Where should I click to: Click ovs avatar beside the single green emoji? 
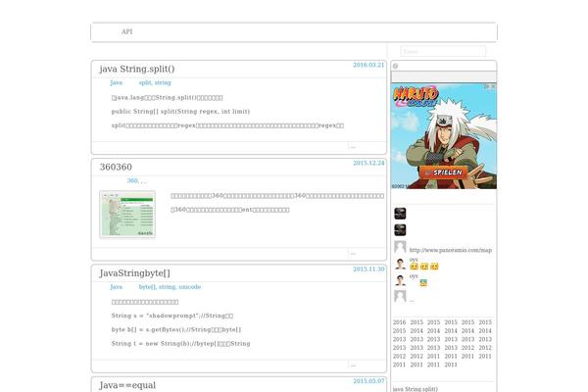click(x=400, y=280)
